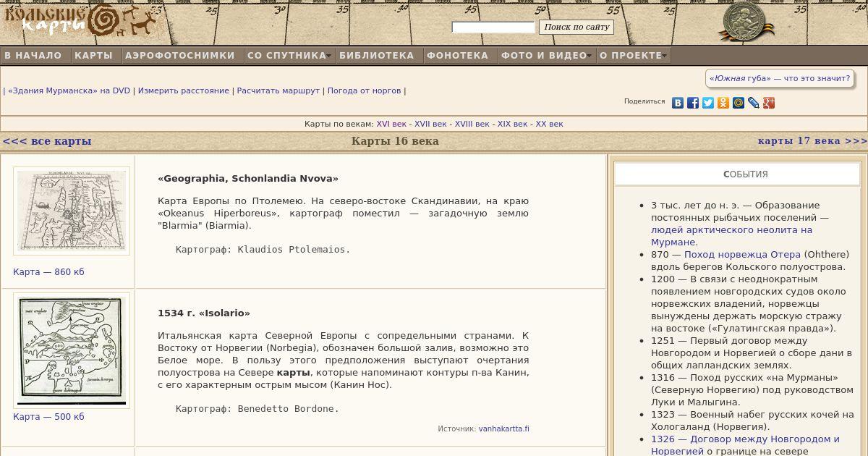Click the Карты 16 века heading
The width and height of the screenshot is (868, 456).
click(x=395, y=141)
